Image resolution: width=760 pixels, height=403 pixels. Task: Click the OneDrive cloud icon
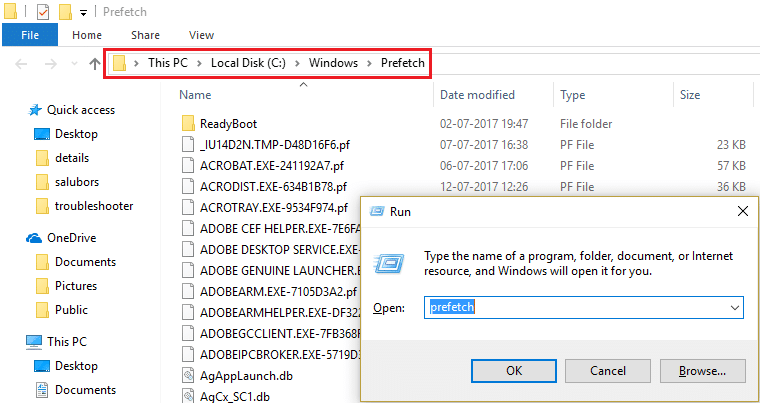(34, 238)
